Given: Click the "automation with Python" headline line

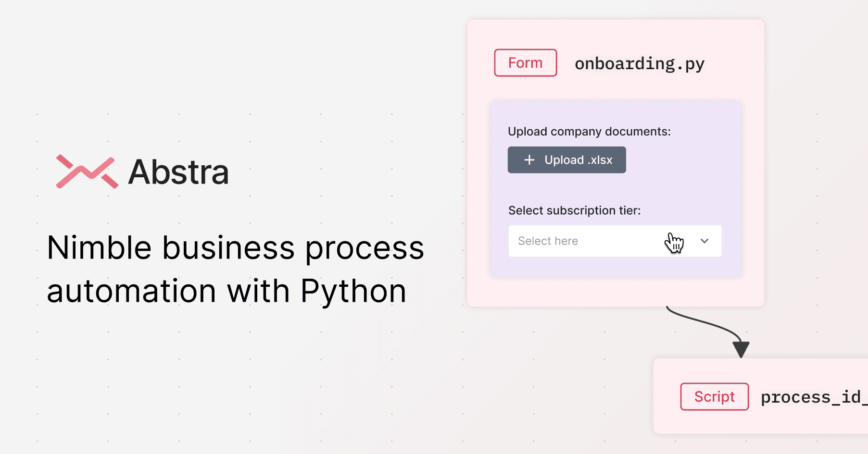Looking at the screenshot, I should pos(226,291).
